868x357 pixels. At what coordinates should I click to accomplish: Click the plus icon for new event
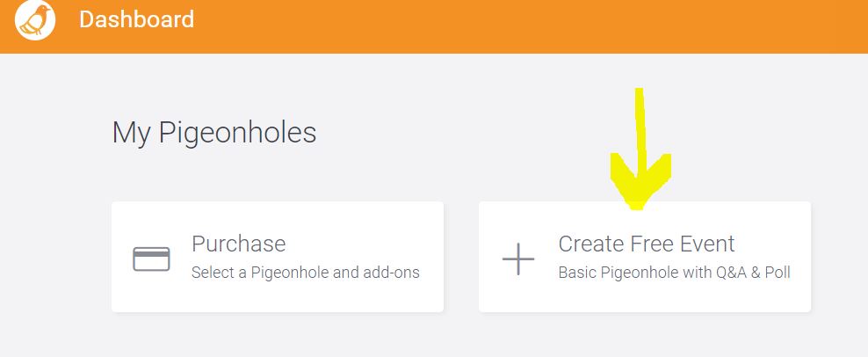pos(517,259)
